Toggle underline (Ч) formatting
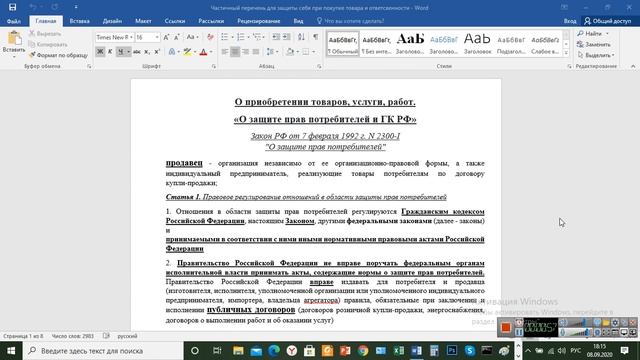Screen dimensions: 640x360 tap(120, 52)
